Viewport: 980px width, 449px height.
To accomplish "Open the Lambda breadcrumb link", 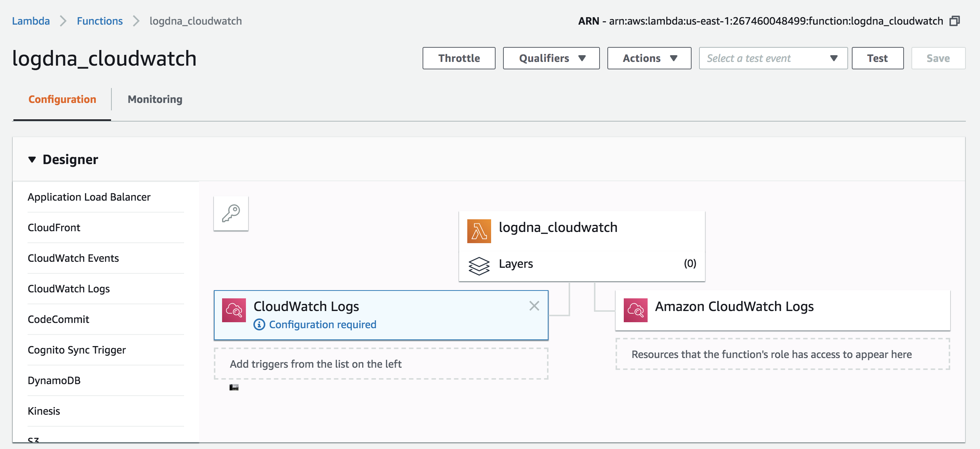I will 31,21.
